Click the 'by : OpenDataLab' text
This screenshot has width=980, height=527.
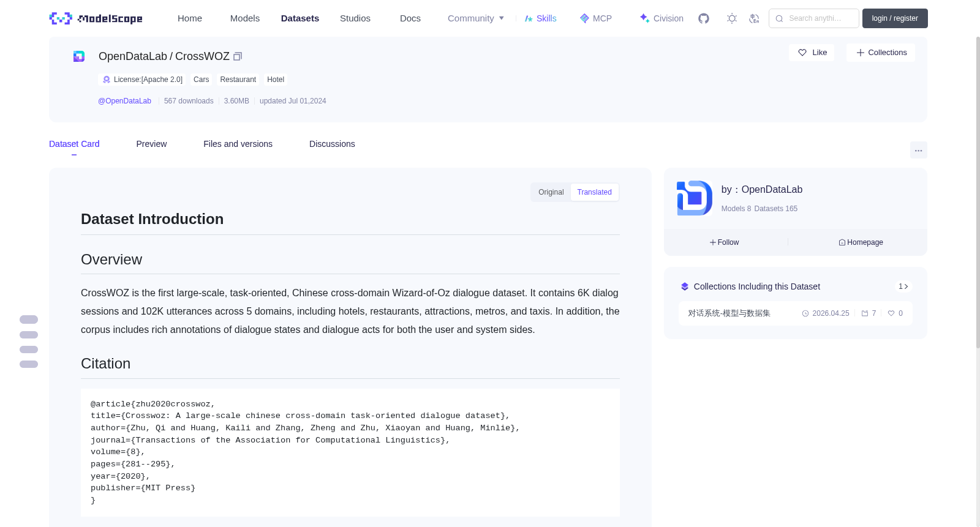point(762,190)
